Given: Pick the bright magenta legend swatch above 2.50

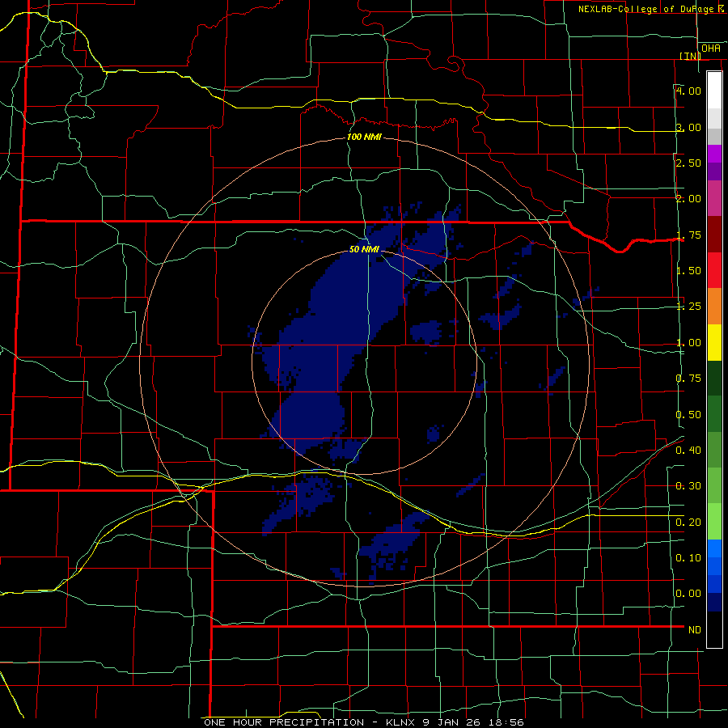Looking at the screenshot, I should 714,154.
